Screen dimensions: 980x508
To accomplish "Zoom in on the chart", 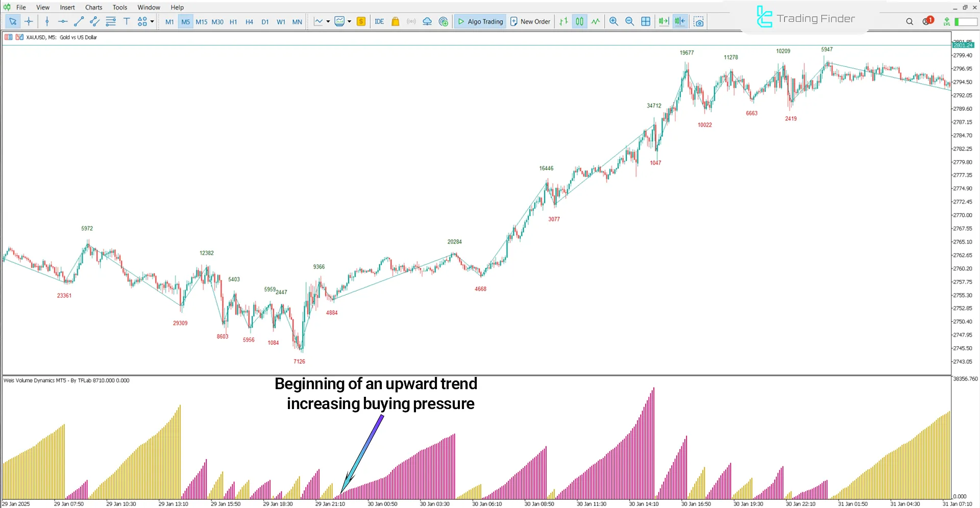I will (614, 21).
